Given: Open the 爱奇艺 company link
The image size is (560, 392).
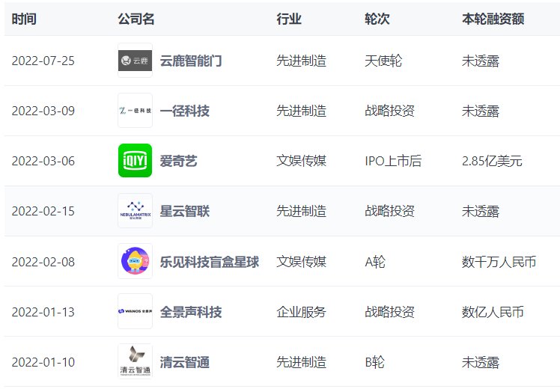Looking at the screenshot, I should [178, 161].
